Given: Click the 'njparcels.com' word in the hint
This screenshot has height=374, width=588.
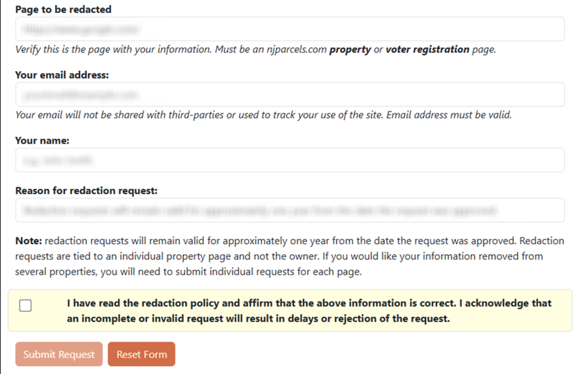Looking at the screenshot, I should pos(297,49).
